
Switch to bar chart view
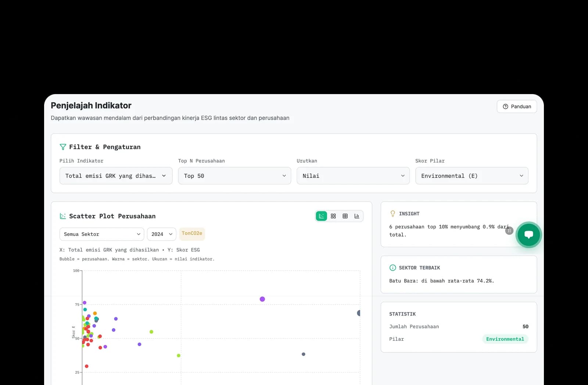[x=357, y=216]
